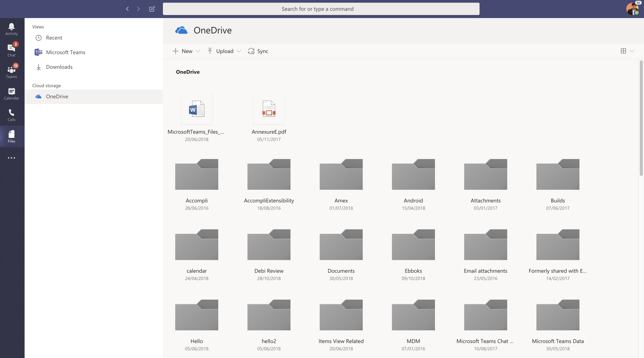This screenshot has width=644, height=358.
Task: Open the view layout switcher dropdown
Action: point(632,51)
